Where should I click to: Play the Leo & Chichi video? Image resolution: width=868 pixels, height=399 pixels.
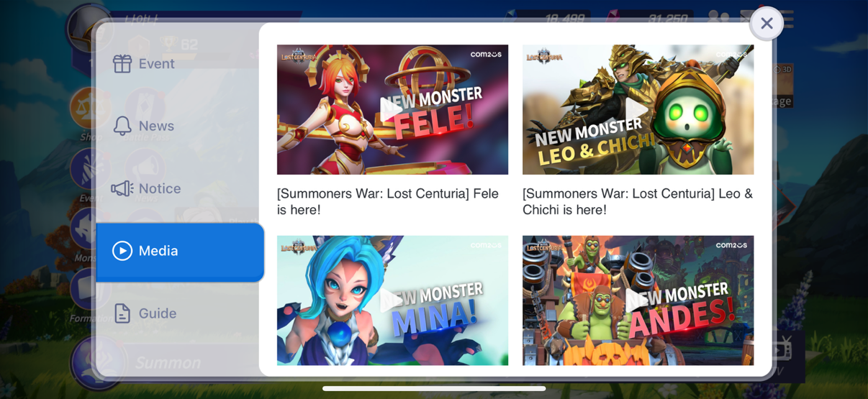click(x=638, y=109)
